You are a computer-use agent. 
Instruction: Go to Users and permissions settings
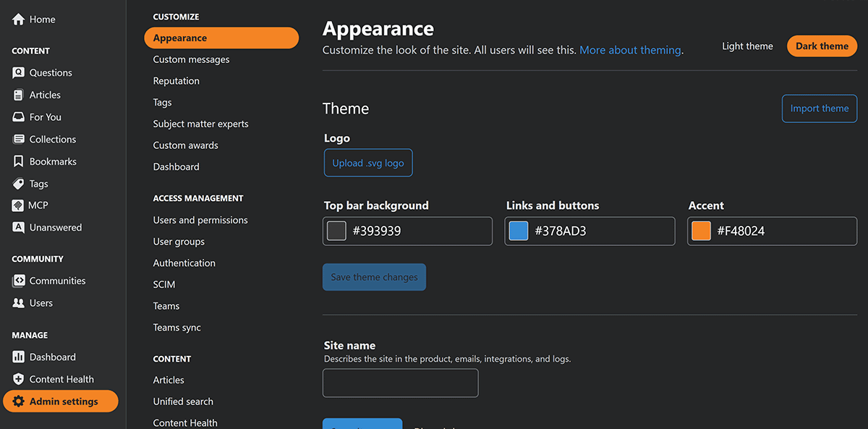(200, 220)
